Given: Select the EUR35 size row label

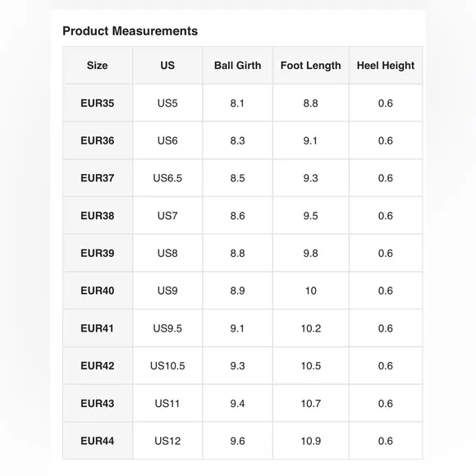Looking at the screenshot, I should (98, 103).
